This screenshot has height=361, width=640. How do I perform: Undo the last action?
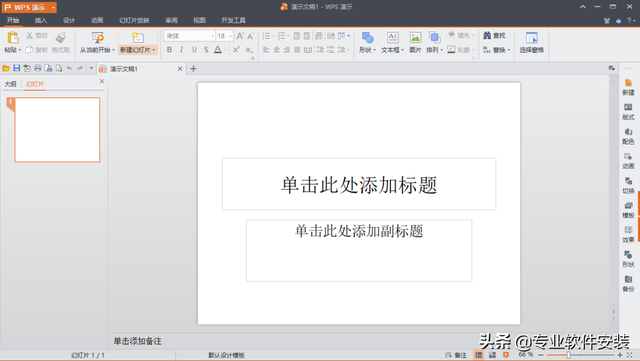(69, 68)
